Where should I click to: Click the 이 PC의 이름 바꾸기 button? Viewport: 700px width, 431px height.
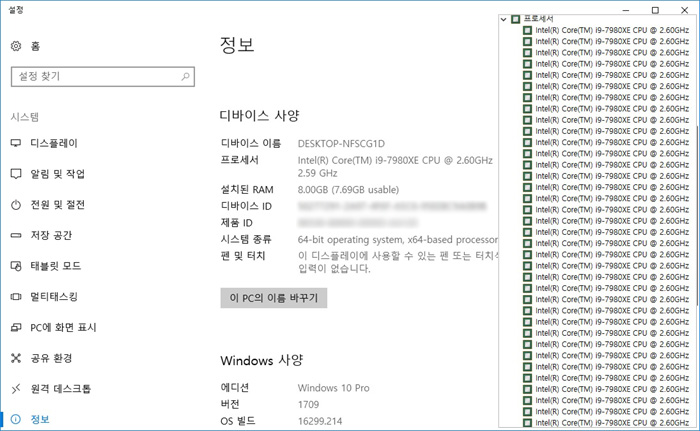click(x=273, y=298)
